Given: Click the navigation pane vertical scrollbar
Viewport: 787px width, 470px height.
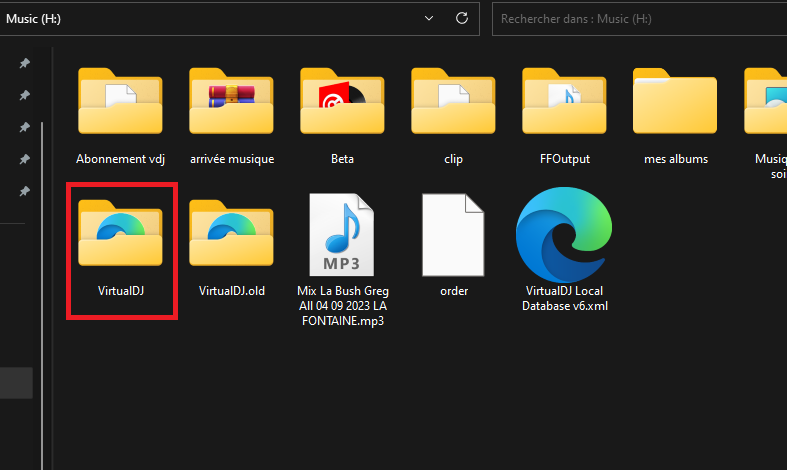Looking at the screenshot, I should pyautogui.click(x=42, y=296).
